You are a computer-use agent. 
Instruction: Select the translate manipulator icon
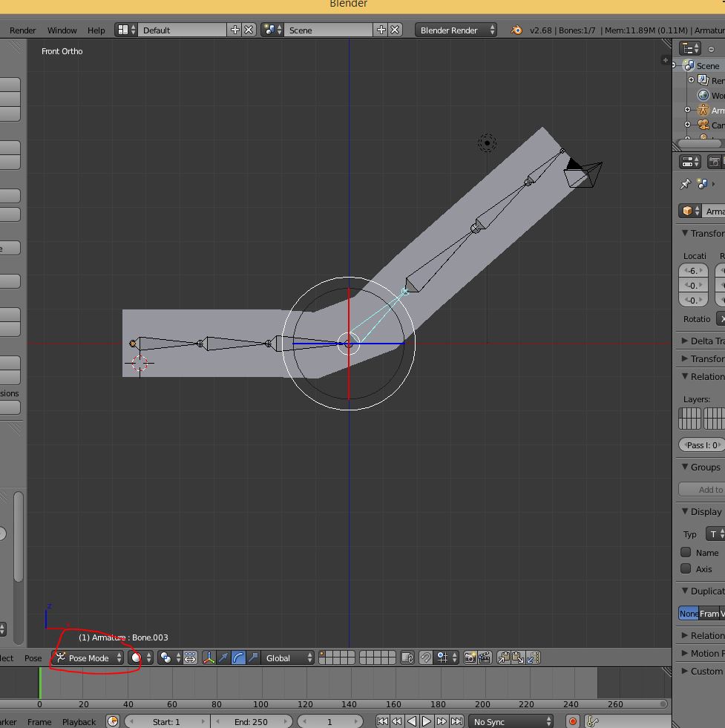tap(223, 658)
